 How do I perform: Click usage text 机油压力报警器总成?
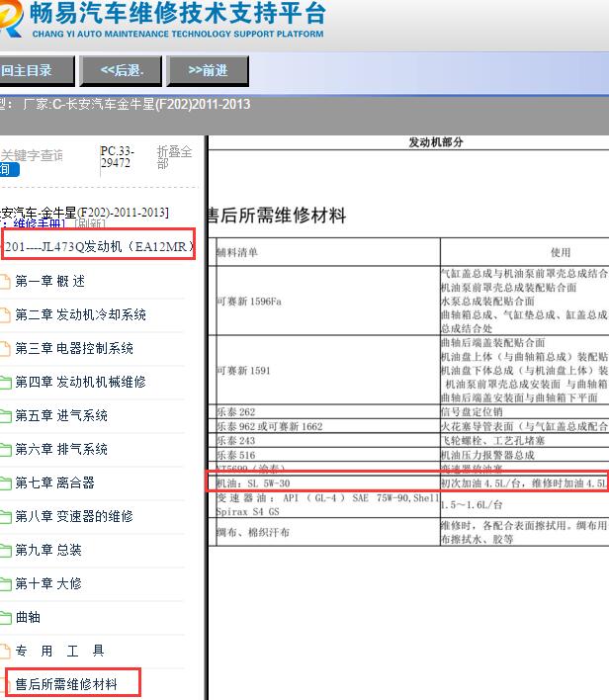tap(487, 455)
